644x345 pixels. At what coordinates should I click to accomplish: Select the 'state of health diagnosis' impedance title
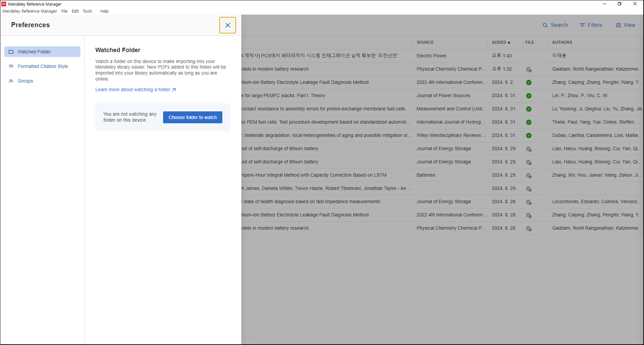(x=311, y=202)
